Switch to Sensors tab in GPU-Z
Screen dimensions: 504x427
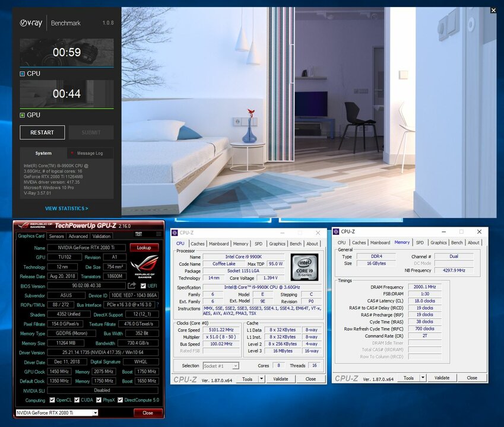(x=56, y=236)
